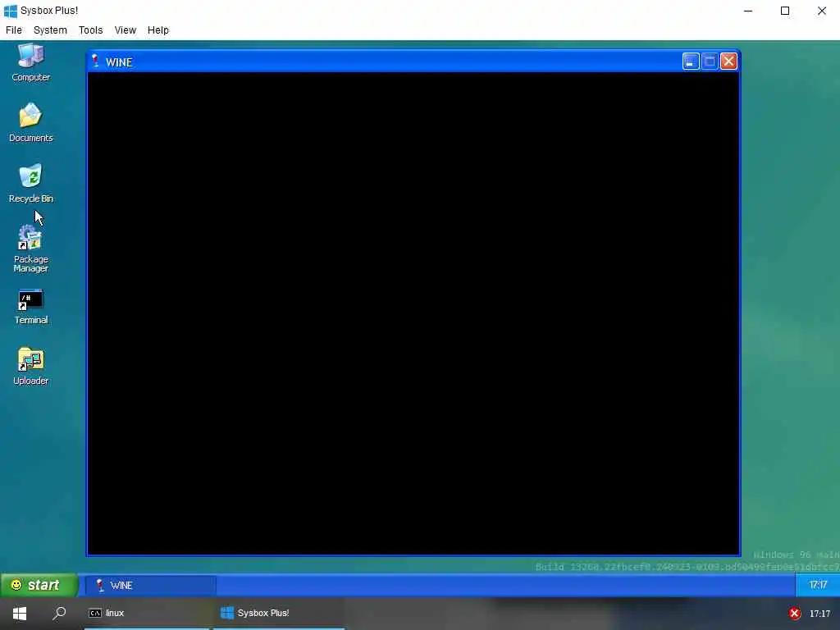
Task: Close the WINE window
Action: tap(728, 62)
